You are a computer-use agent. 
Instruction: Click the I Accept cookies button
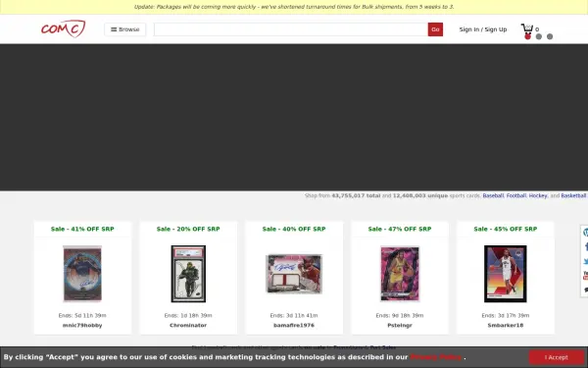[x=557, y=357]
